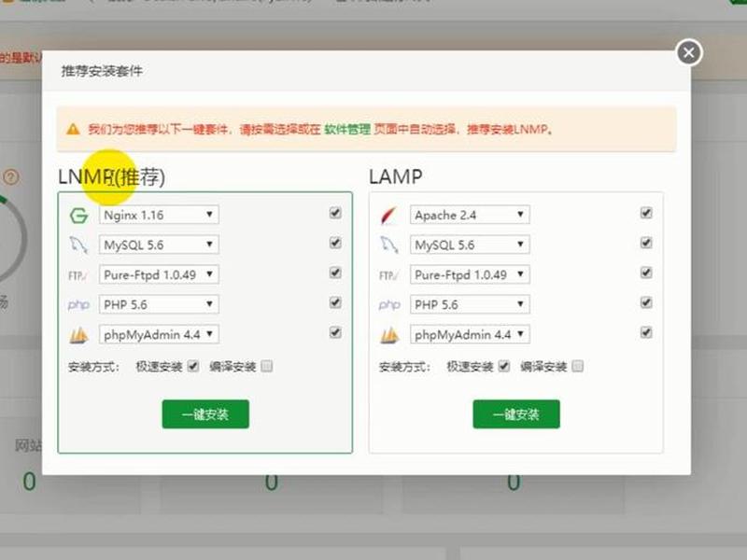Click the 推荐安装套件 dialog title
Viewport: 747px width, 560px height.
click(102, 72)
